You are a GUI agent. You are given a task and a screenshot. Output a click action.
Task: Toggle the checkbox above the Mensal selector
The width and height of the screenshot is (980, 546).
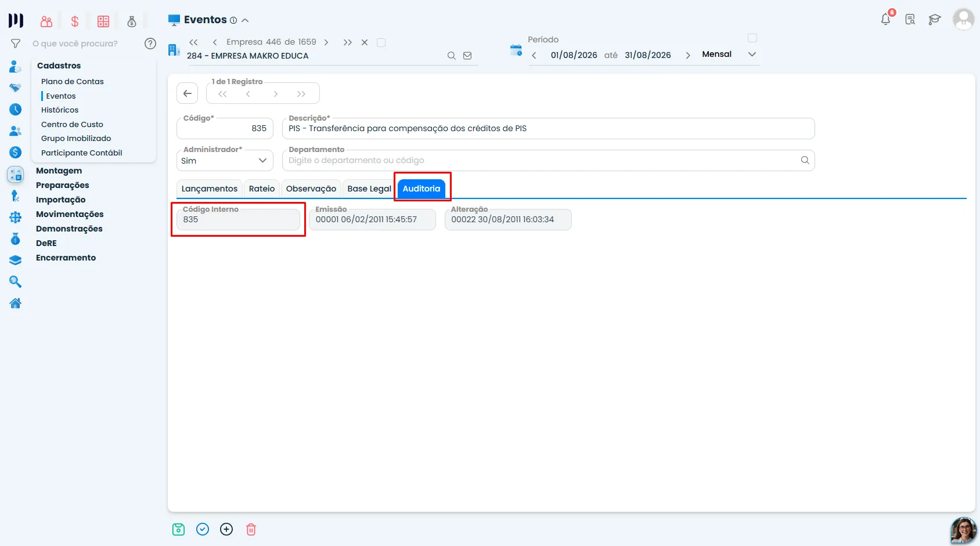[752, 38]
